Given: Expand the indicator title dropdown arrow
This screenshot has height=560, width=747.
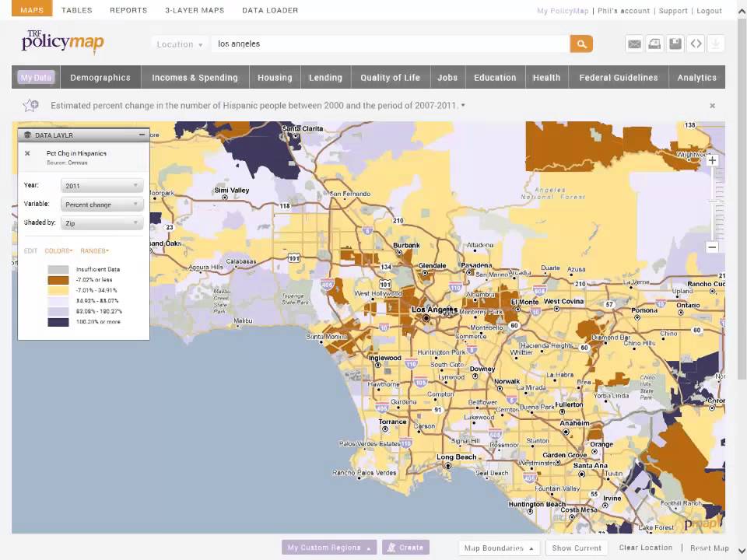Looking at the screenshot, I should point(463,105).
